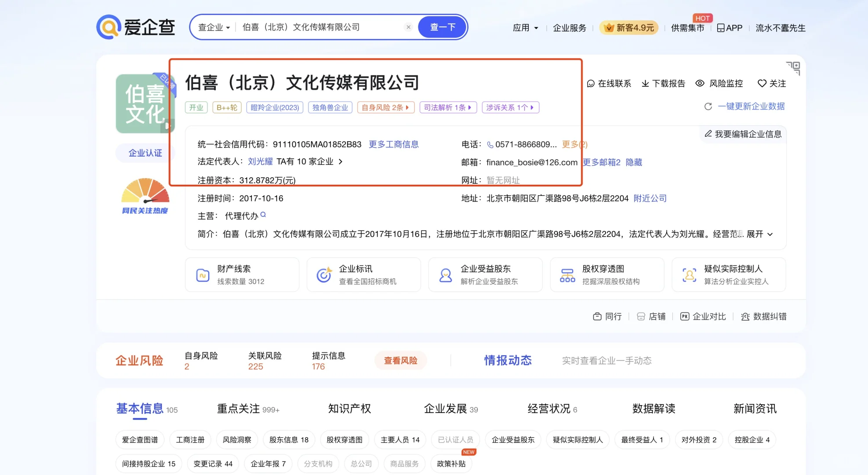Image resolution: width=868 pixels, height=475 pixels.
Task: Click the 主要人员 14 chip
Action: pyautogui.click(x=400, y=440)
